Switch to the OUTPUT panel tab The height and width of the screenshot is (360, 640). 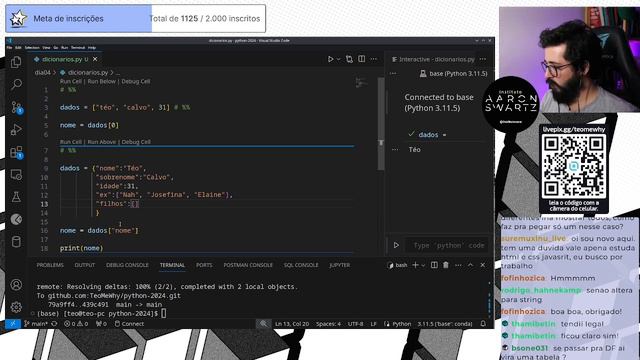pos(84,265)
